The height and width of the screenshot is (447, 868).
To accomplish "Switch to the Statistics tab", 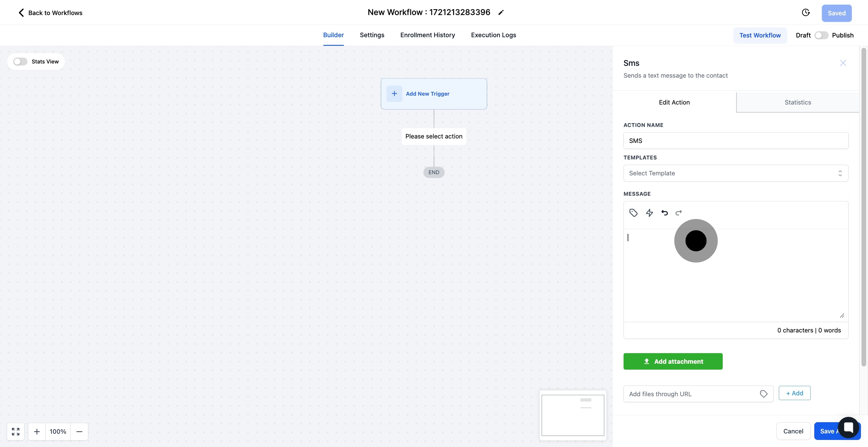I will point(797,102).
